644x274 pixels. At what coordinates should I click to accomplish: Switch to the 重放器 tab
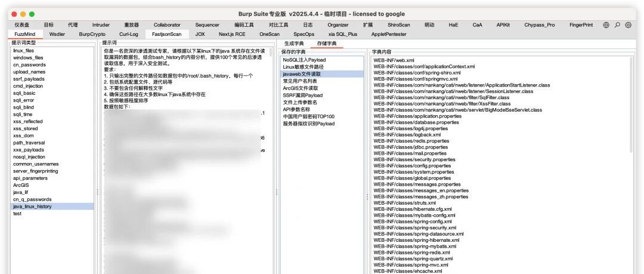(131, 25)
